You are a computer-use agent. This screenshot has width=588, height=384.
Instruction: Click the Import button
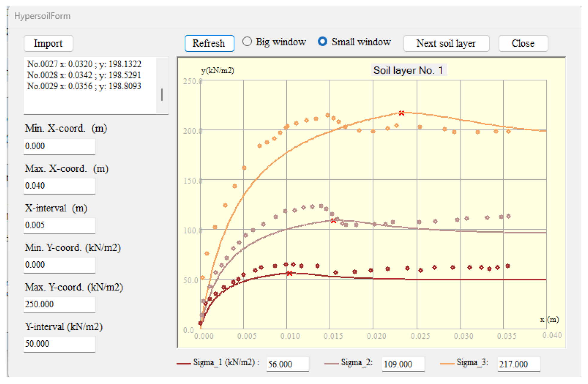point(48,43)
